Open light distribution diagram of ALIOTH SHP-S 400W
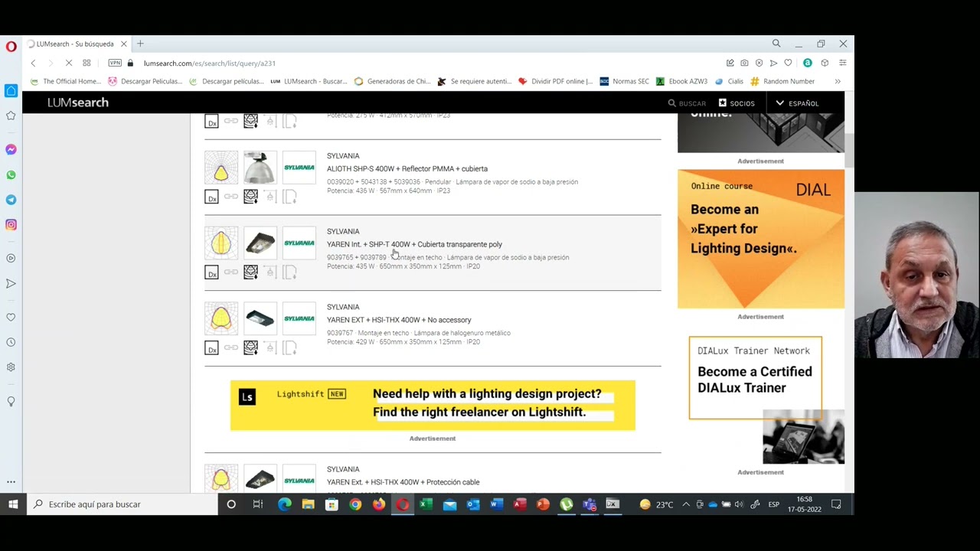Viewport: 980px width, 551px height. [221, 168]
